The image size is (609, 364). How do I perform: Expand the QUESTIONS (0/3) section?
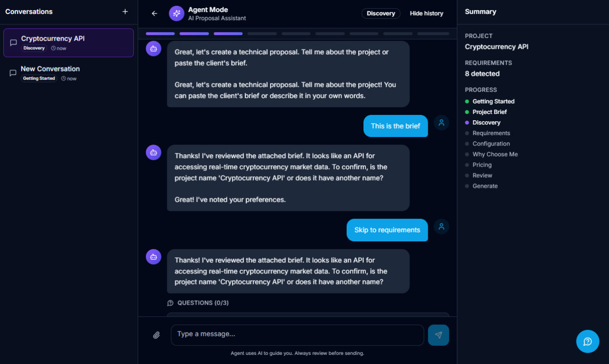pos(199,303)
